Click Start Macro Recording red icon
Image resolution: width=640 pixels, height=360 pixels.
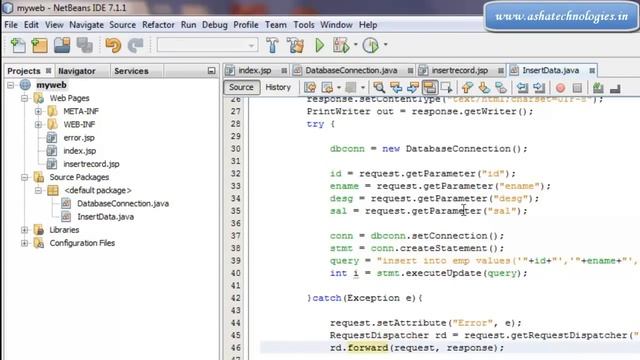click(x=560, y=88)
